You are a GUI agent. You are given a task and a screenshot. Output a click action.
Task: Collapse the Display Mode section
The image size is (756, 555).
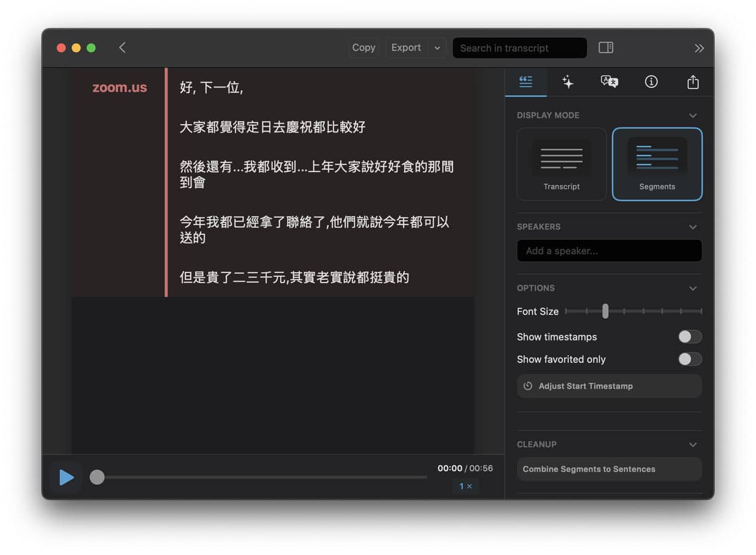point(693,115)
